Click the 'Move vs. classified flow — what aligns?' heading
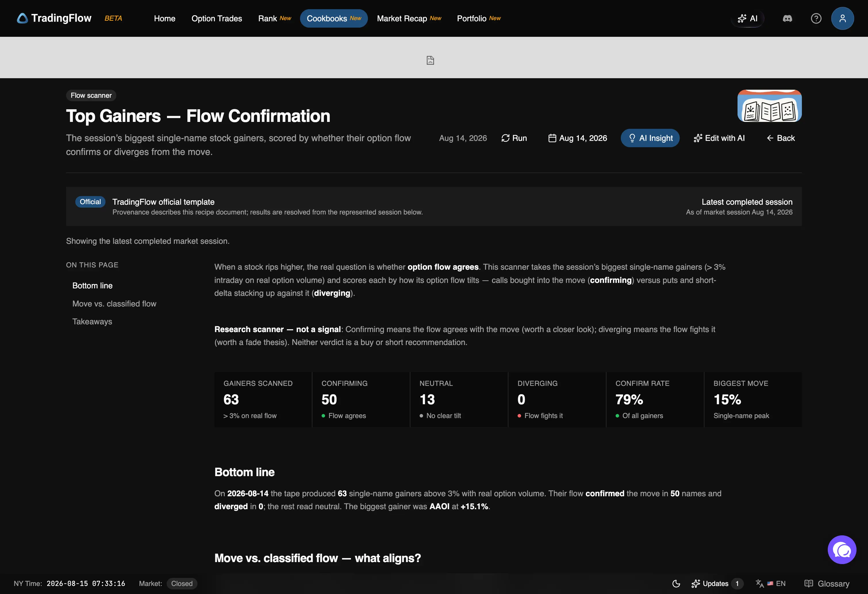 318,558
